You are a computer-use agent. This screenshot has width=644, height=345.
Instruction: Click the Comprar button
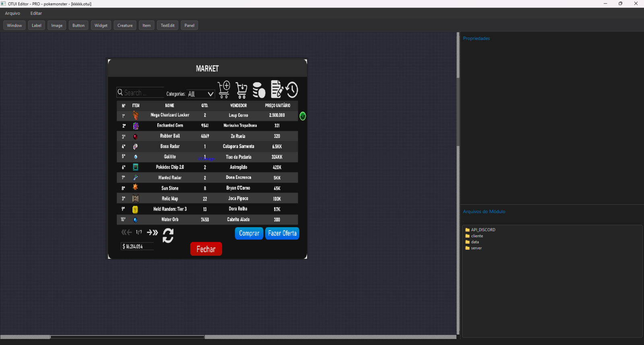tap(249, 233)
